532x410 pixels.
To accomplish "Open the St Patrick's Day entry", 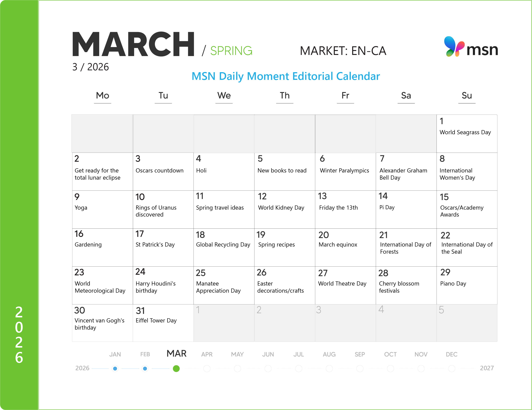I will pyautogui.click(x=155, y=244).
